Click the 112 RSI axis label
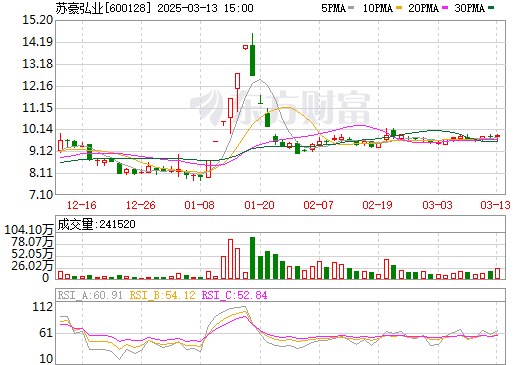The image size is (520, 365). click(43, 307)
